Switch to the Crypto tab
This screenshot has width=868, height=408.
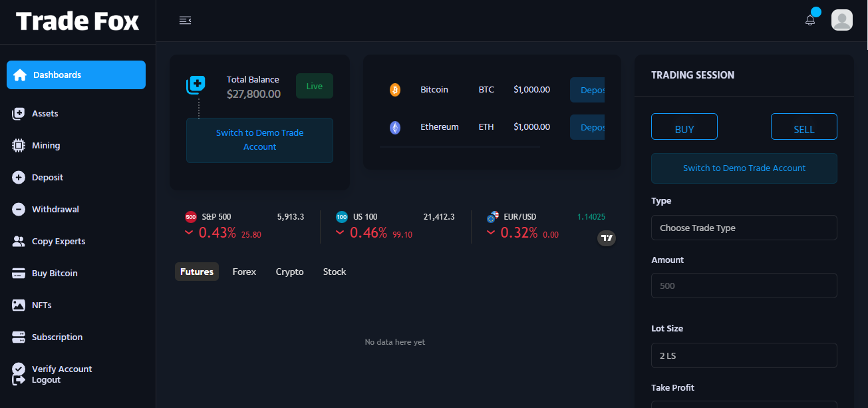(289, 272)
